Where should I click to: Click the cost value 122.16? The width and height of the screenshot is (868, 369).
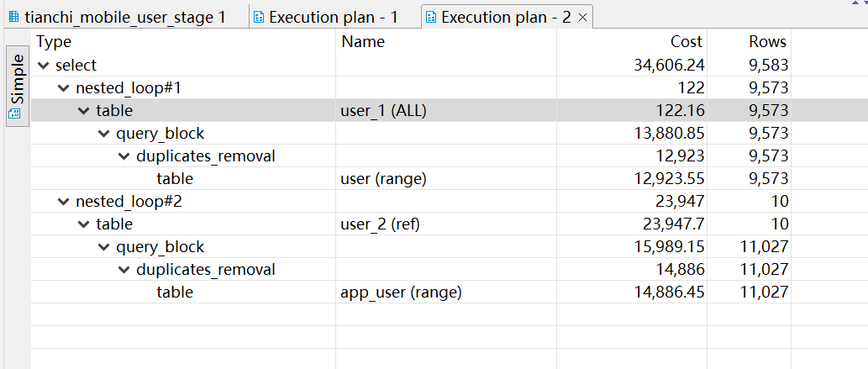coord(679,111)
